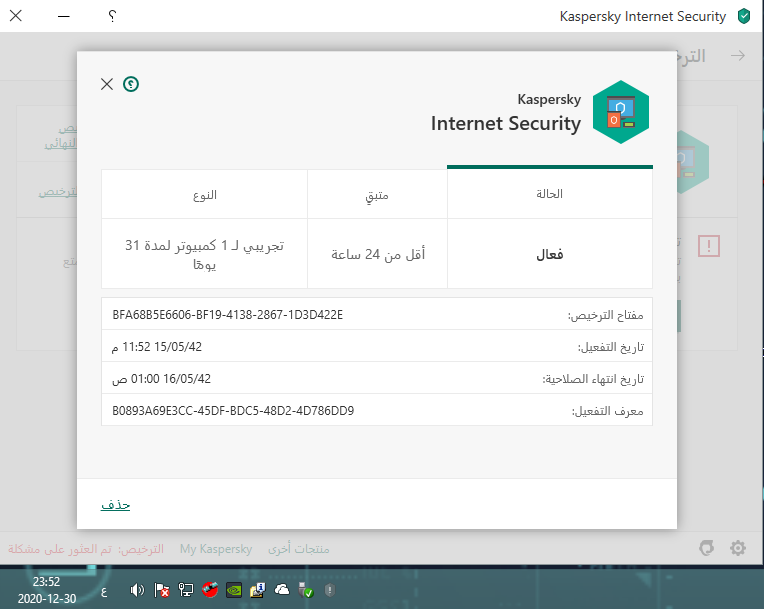Click the back arrow in main window
The height and width of the screenshot is (609, 764).
coord(738,56)
